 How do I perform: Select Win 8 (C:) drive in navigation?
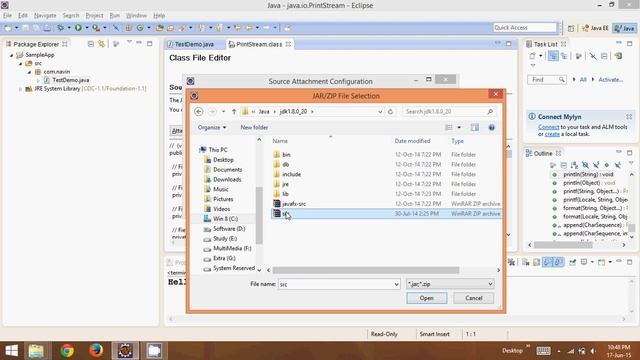[225, 219]
